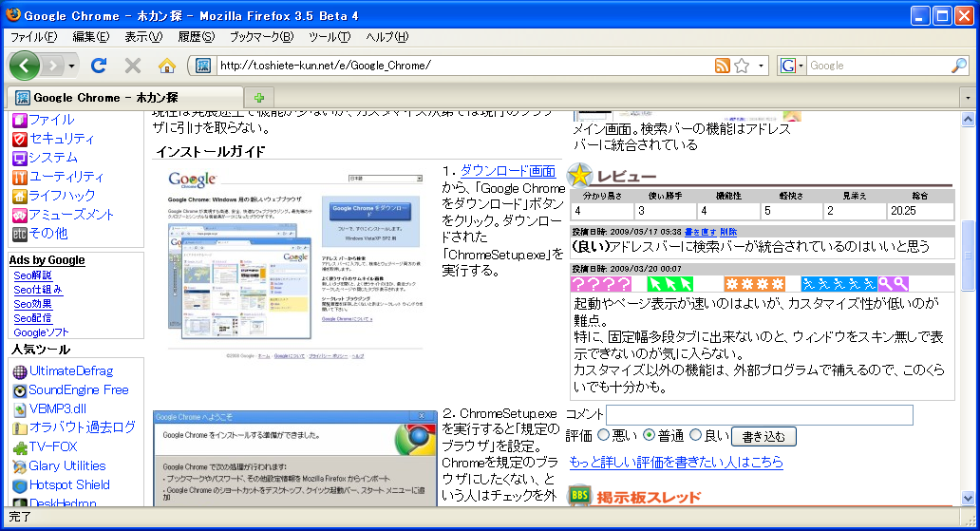Click the site identity icon in address bar
The width and height of the screenshot is (980, 531).
pos(202,65)
